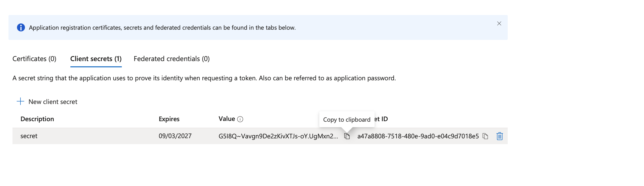Select the row description "secret"
This screenshot has height=186, width=644.
click(x=29, y=136)
